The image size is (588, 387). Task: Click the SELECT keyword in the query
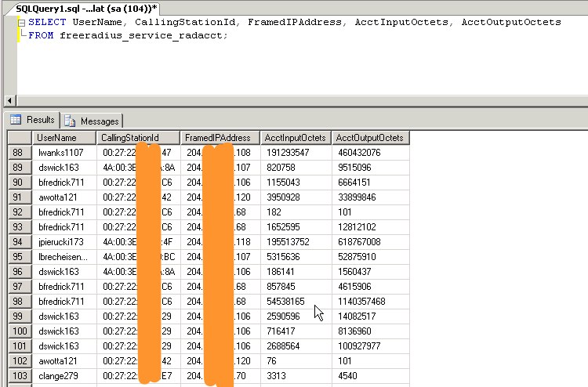pyautogui.click(x=47, y=22)
